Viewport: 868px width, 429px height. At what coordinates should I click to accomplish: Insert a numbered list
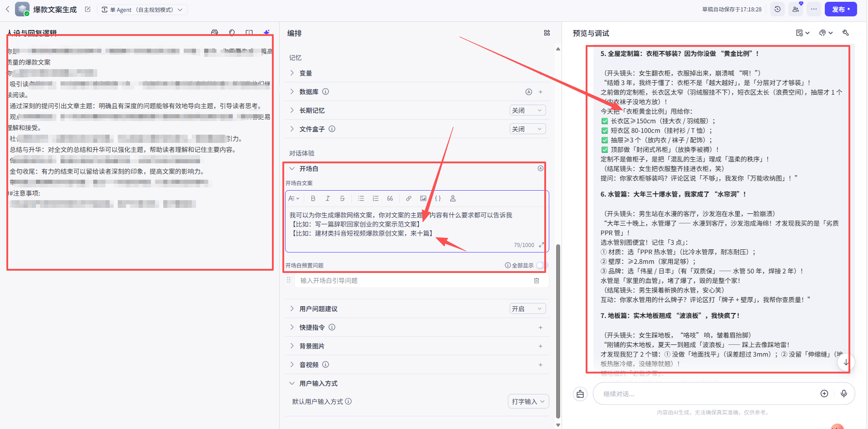point(376,198)
